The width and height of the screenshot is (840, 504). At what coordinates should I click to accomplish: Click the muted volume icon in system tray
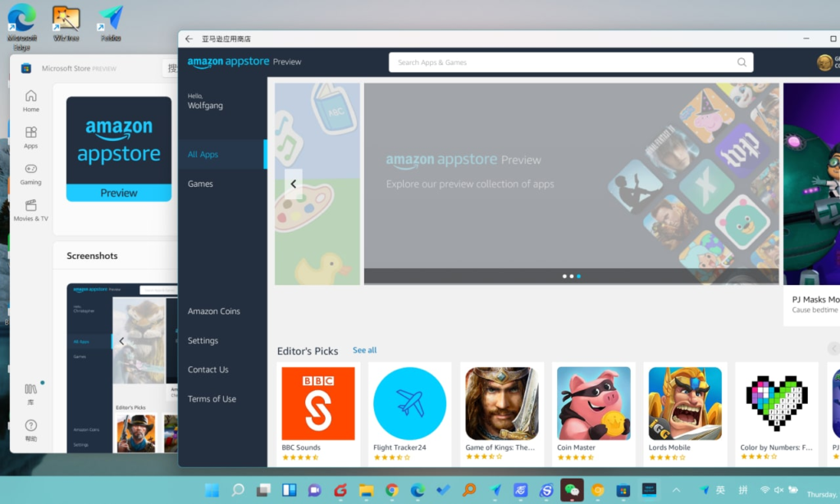click(x=779, y=490)
